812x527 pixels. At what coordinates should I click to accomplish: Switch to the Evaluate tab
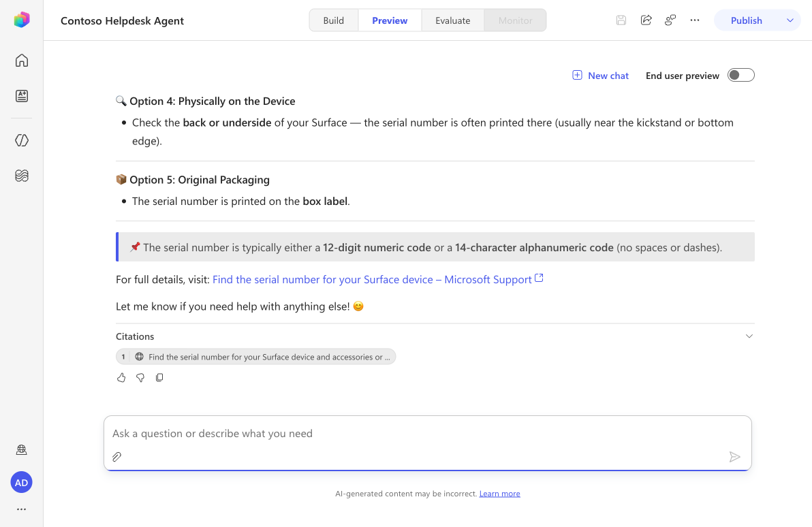(x=452, y=20)
